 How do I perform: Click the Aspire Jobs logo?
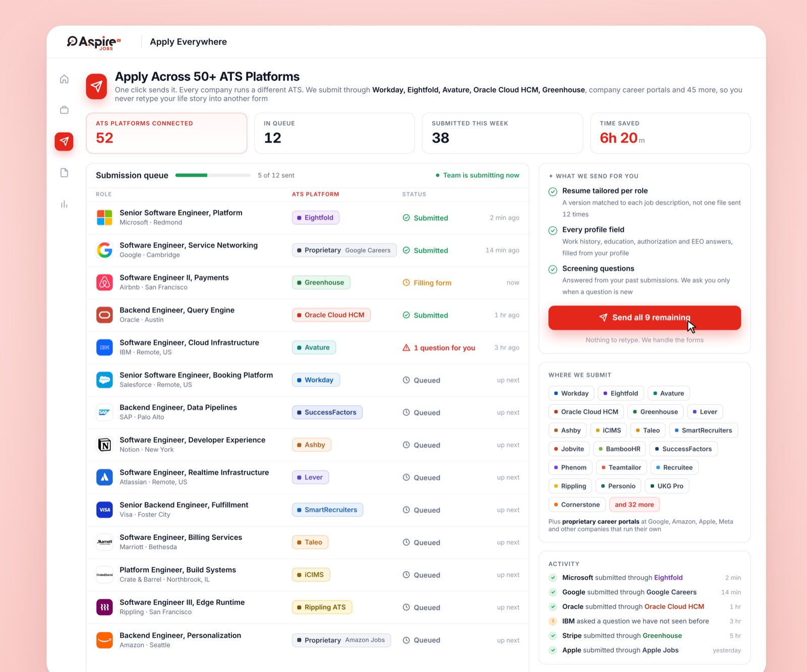point(94,42)
